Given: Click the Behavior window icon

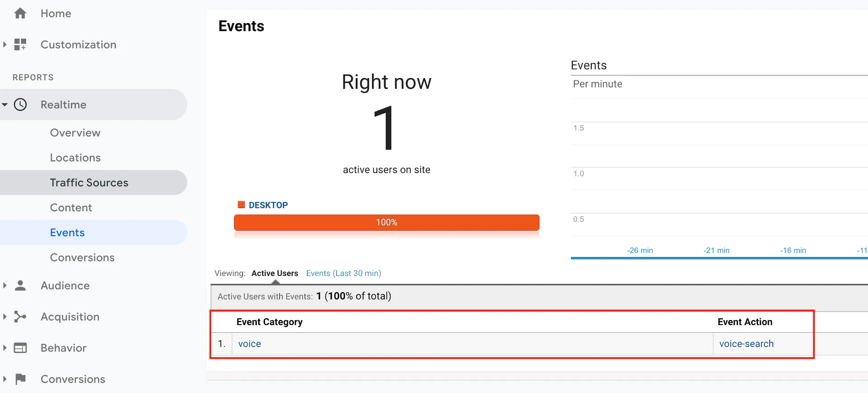Looking at the screenshot, I should click(x=20, y=348).
